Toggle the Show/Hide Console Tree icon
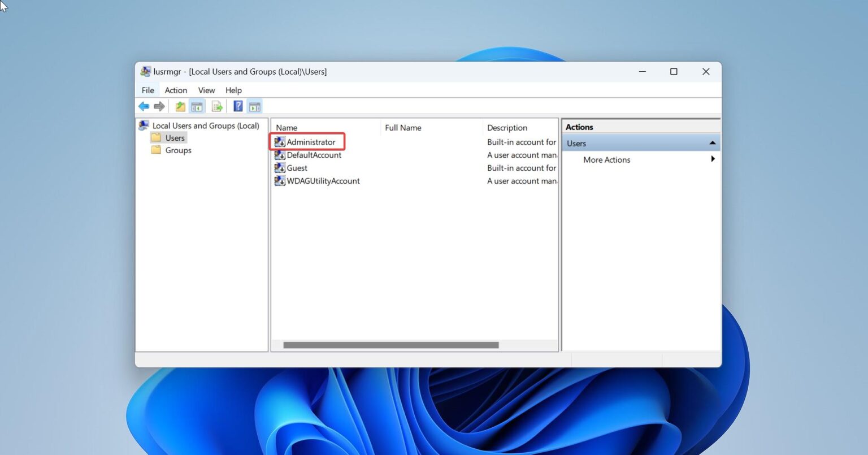 click(x=197, y=106)
